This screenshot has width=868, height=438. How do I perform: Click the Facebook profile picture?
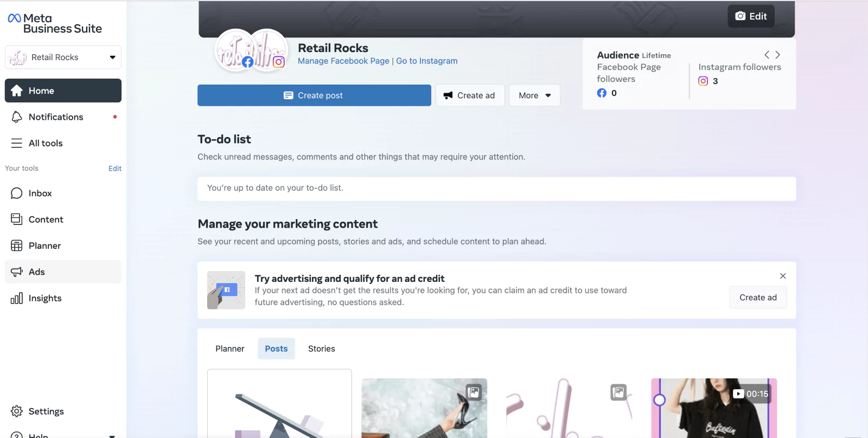pyautogui.click(x=235, y=50)
